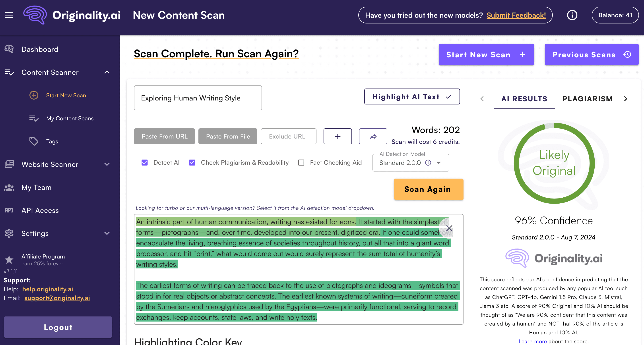Screen dimensions: 644x345
Task: Enable the Fact Checking Aid checkbox
Action: [301, 163]
